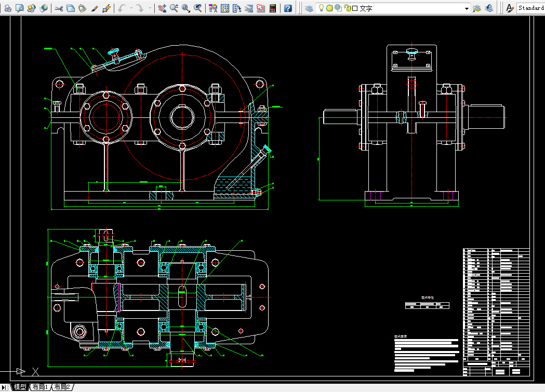Open the QuickCalc calculator
This screenshot has height=392, width=545.
273,8
